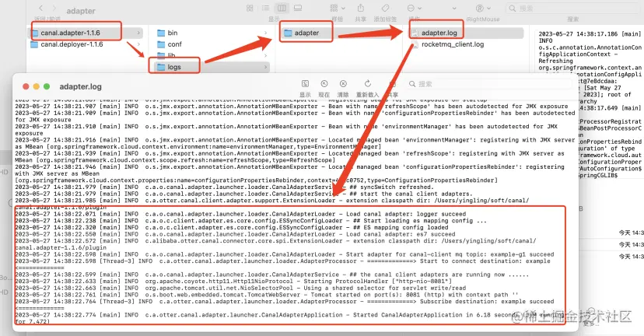This screenshot has width=644, height=336.
Task: Select the canal.adapter-1.1.6 folder
Action: pyautogui.click(x=70, y=33)
